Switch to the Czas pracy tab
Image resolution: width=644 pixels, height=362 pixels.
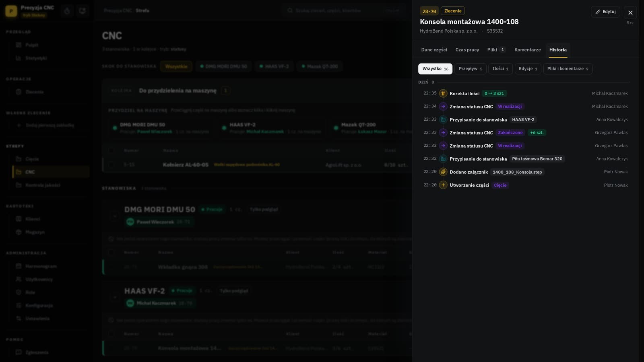[467, 50]
